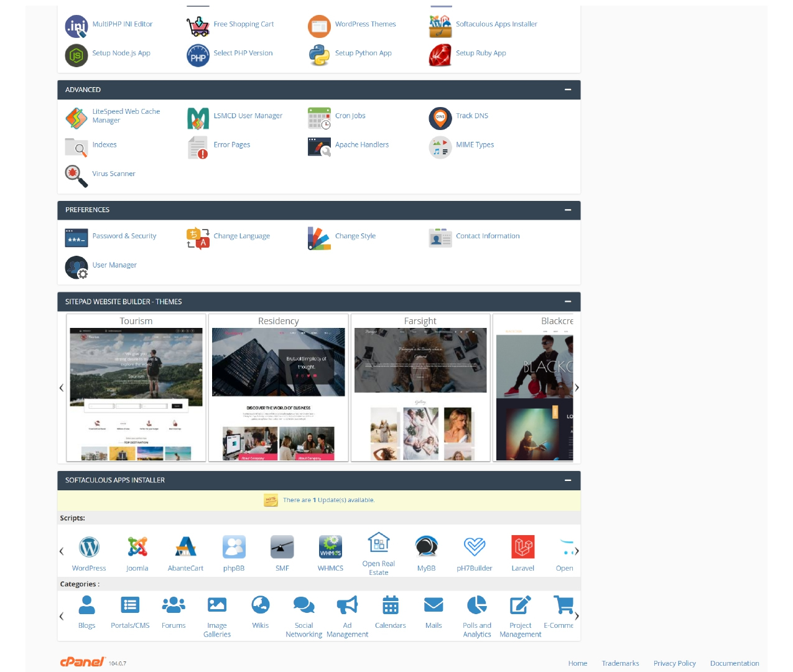Click the Change Style icon
Image resolution: width=793 pixels, height=672 pixels.
(x=319, y=238)
